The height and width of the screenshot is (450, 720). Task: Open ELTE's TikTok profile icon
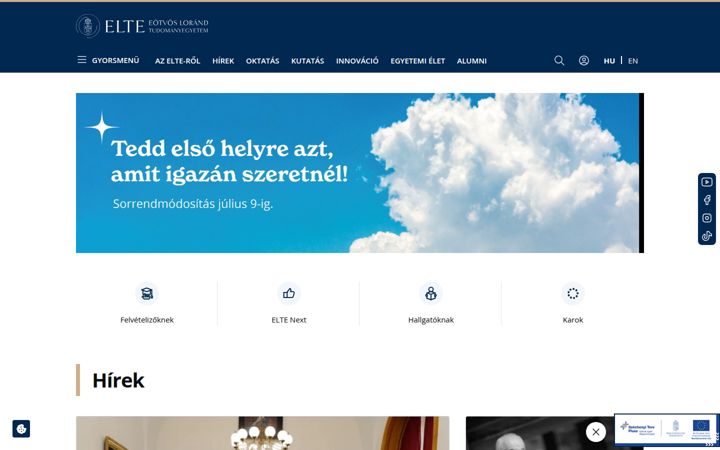(x=707, y=236)
